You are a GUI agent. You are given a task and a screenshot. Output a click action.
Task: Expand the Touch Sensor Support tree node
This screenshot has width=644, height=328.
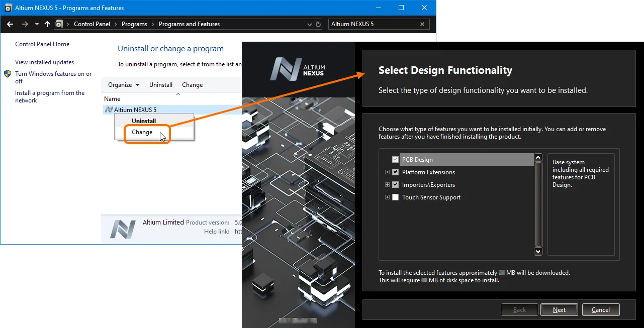tap(387, 197)
